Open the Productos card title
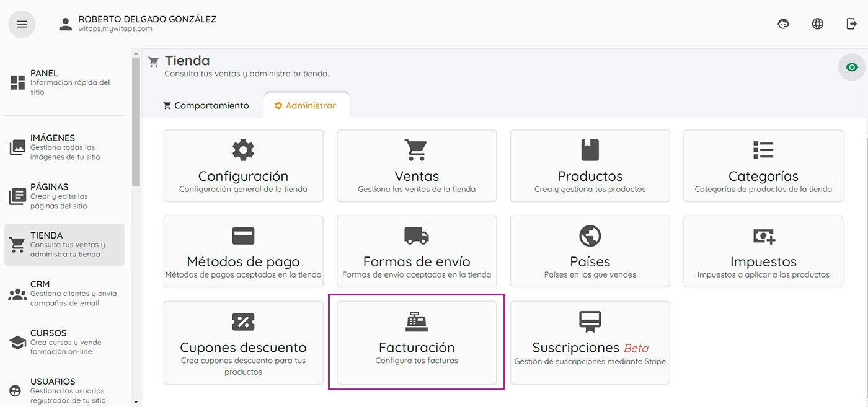This screenshot has width=868, height=407. click(x=590, y=176)
